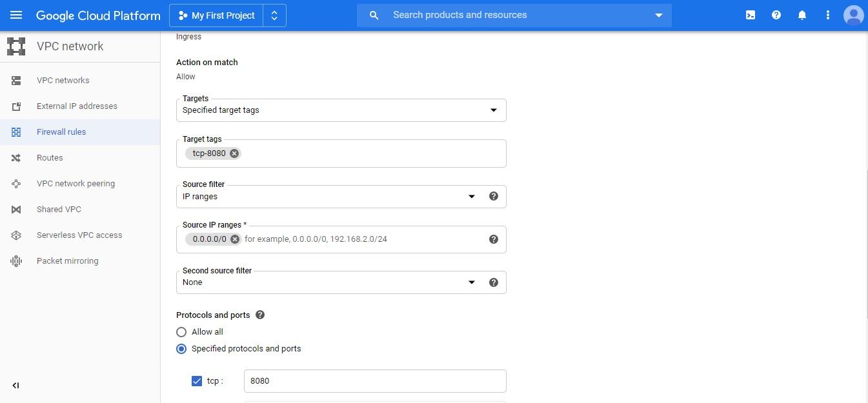Screen dimensions: 868x403
Task: Activate Cloud Shell icon
Action: click(x=751, y=15)
